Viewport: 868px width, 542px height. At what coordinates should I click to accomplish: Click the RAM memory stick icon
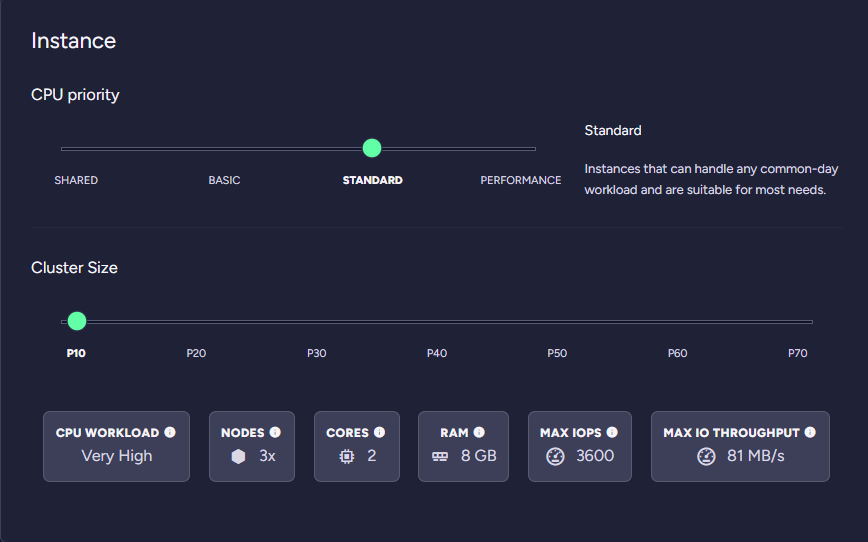[440, 456]
